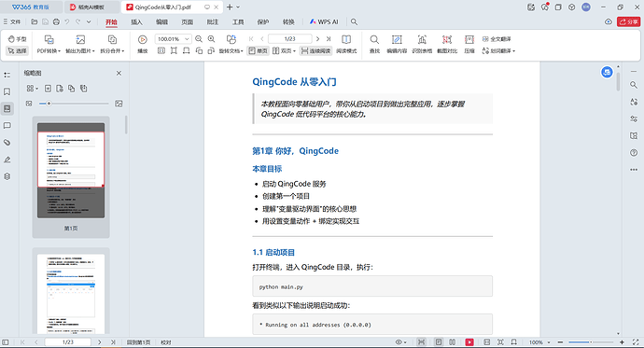644x348 pixels.
Task: Switch to the 保护 ribbon tab
Action: click(263, 22)
